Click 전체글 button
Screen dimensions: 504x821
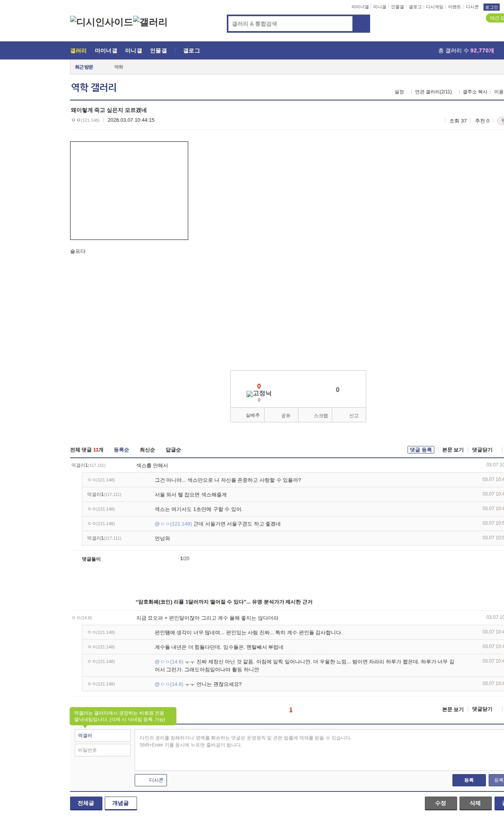tap(86, 803)
